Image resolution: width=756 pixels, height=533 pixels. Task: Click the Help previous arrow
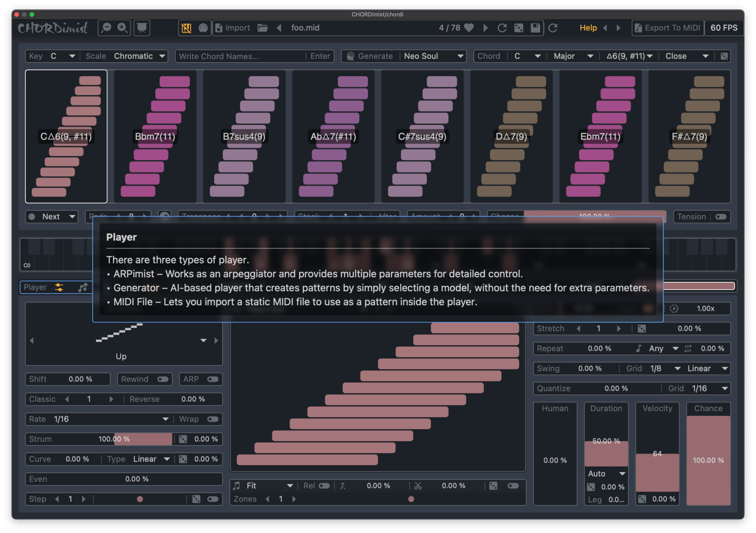605,28
